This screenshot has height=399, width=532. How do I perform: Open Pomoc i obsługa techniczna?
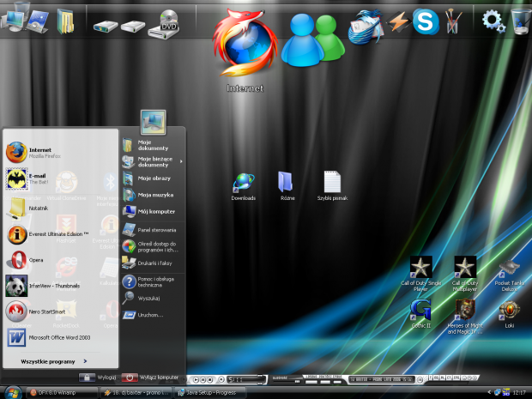pyautogui.click(x=153, y=282)
